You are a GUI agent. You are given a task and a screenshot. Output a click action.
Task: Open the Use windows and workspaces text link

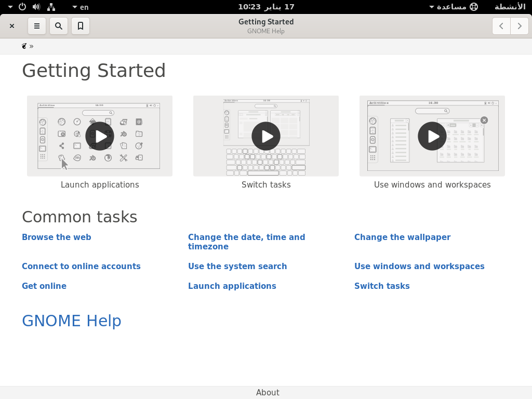coord(419,267)
